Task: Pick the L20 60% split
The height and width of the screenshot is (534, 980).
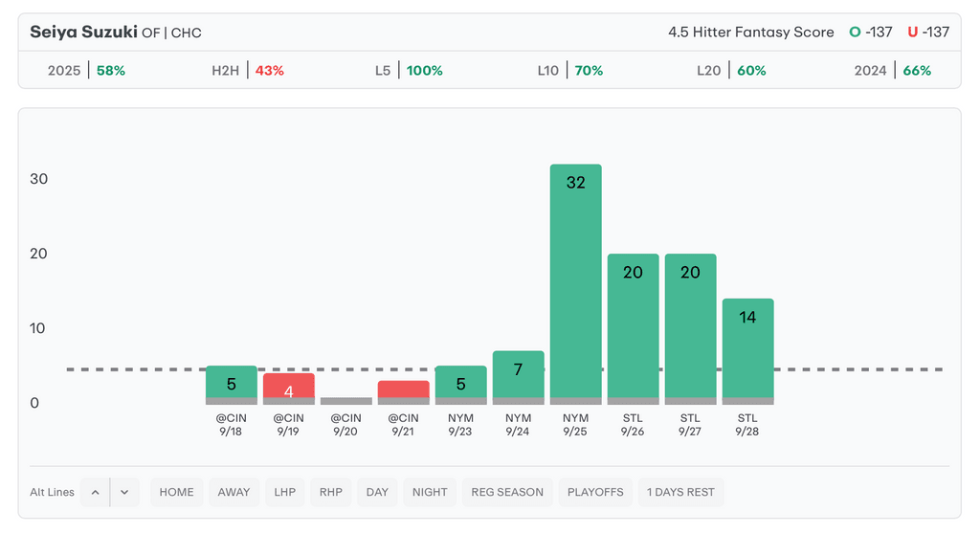Action: pos(731,70)
